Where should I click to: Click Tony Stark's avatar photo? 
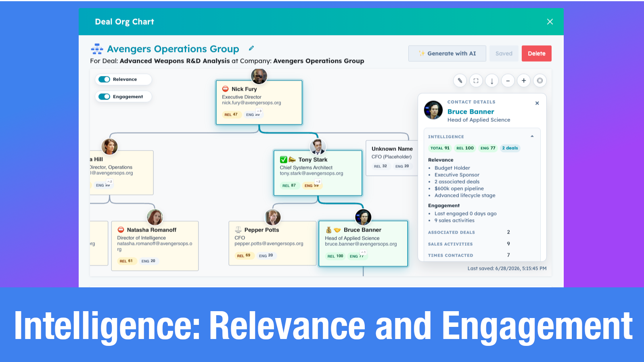tap(318, 147)
